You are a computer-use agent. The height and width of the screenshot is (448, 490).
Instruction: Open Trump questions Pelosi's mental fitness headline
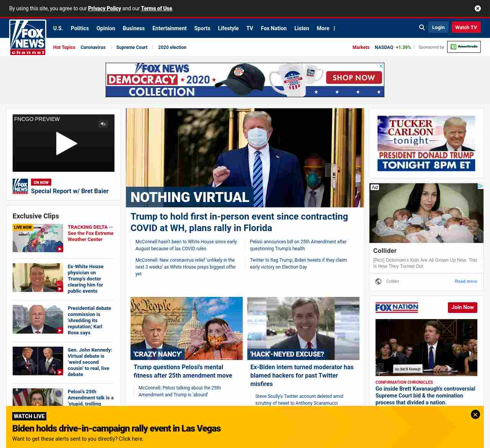click(x=183, y=371)
